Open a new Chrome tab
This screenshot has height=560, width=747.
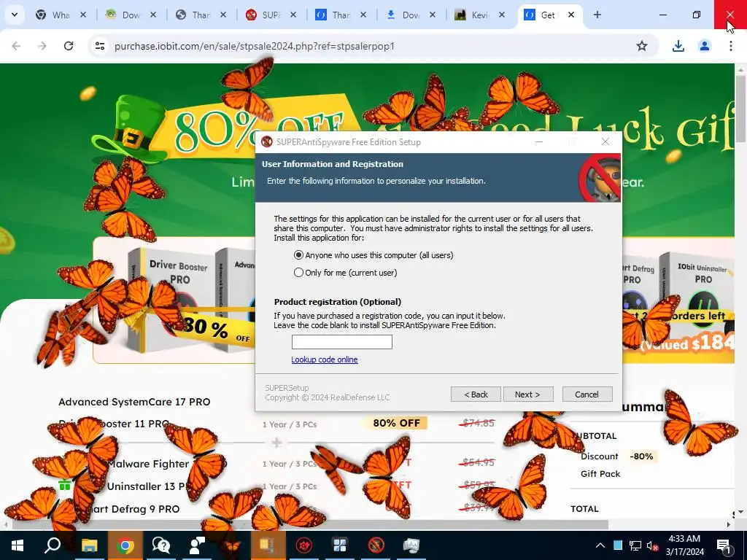click(x=597, y=15)
